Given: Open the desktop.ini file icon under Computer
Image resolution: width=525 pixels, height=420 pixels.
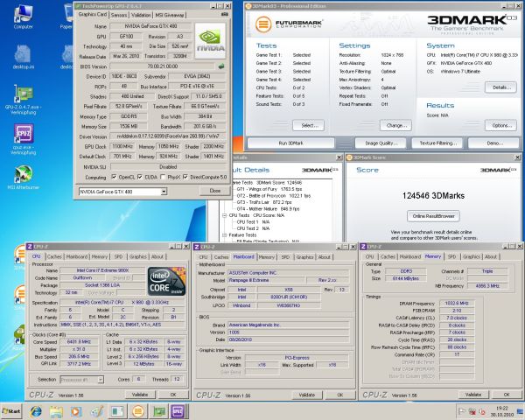Looking at the screenshot, I should (23, 56).
